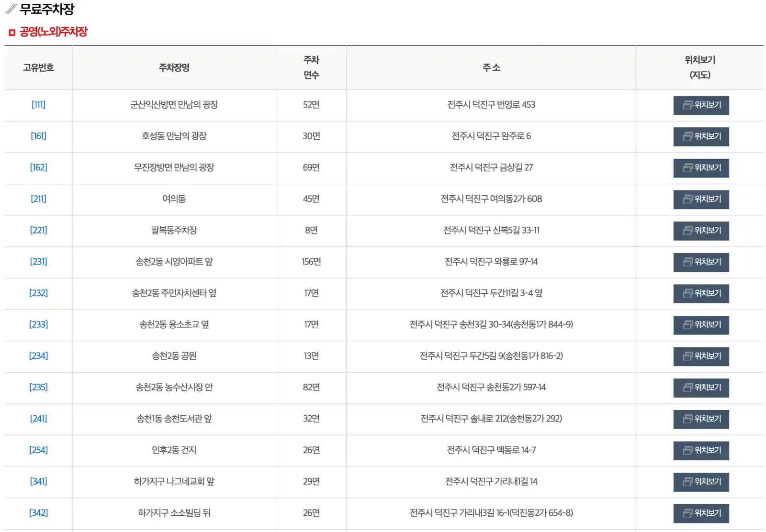Select 위치보기 for 송천2동 공원

click(x=701, y=356)
